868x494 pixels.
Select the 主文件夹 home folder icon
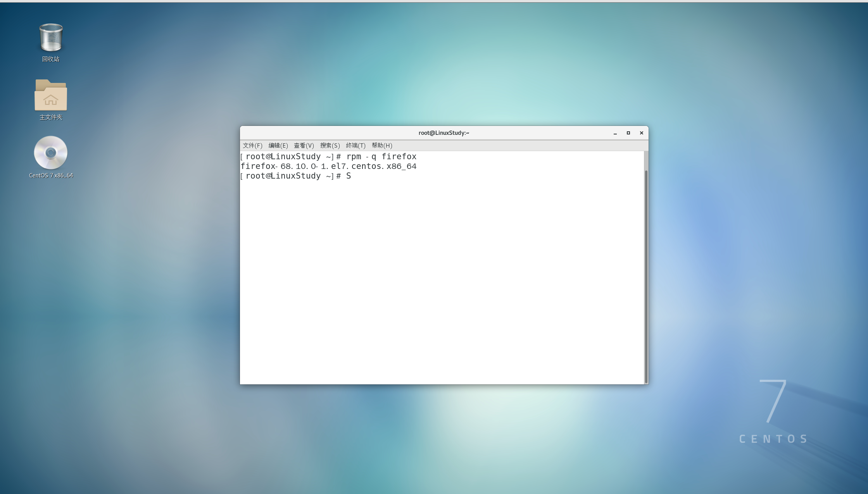tap(51, 95)
